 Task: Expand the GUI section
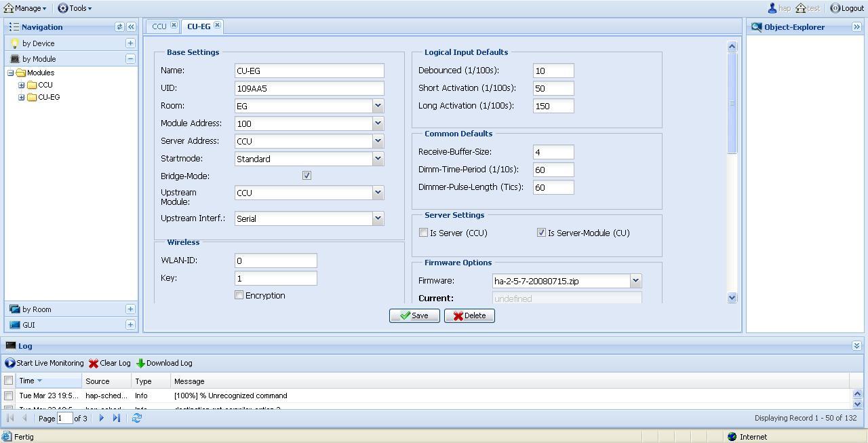130,324
